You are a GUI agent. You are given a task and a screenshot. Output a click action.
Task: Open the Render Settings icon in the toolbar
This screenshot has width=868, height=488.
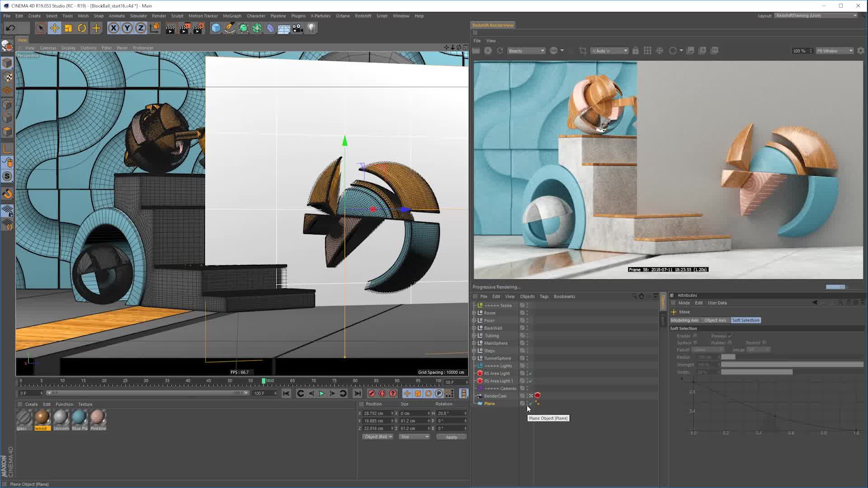(x=198, y=28)
